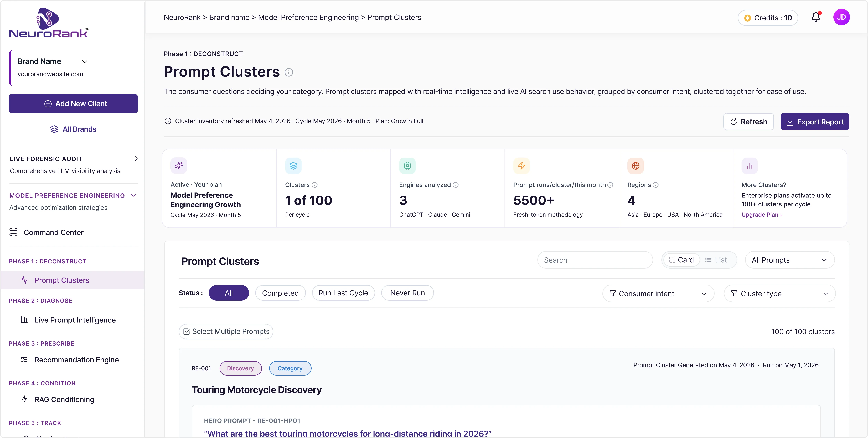Click Model Preference Engineering breadcrumb
The height and width of the screenshot is (438, 868).
pyautogui.click(x=308, y=18)
